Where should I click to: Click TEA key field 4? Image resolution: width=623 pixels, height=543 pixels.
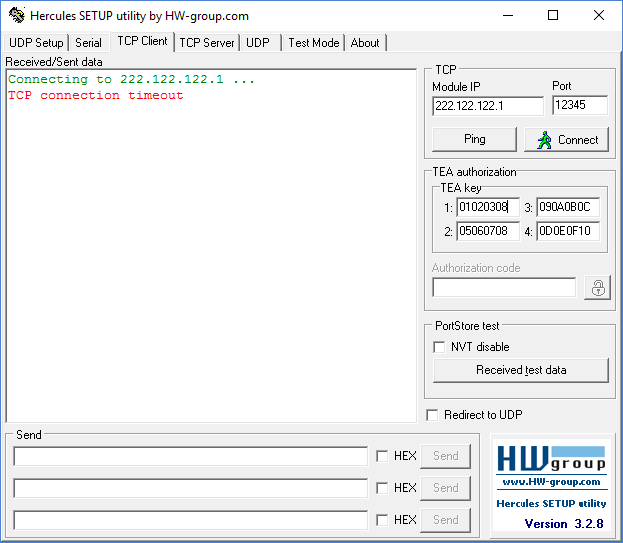(x=568, y=231)
